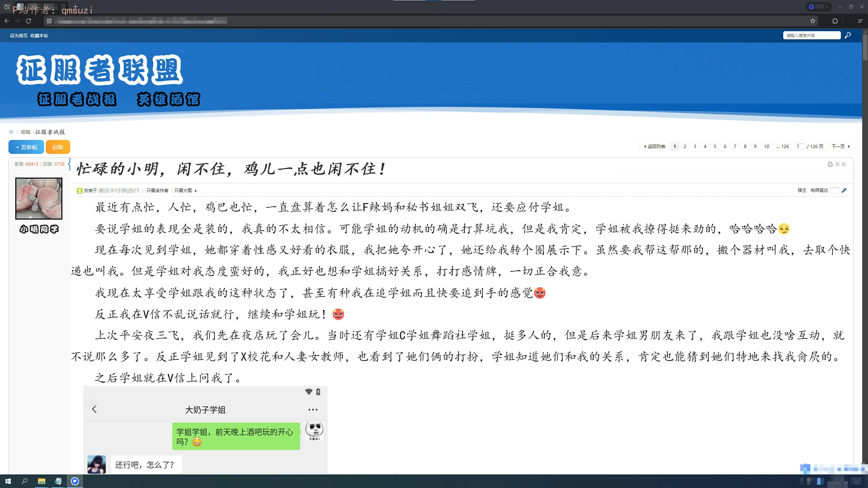The image size is (868, 488).
Task: Go to the previous topic arrow icon
Action: pos(837,164)
